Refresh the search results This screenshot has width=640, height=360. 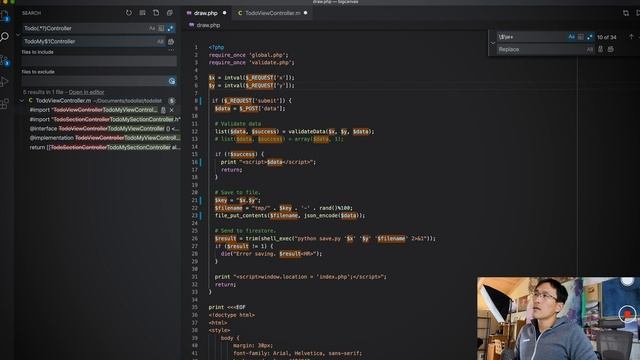tap(129, 13)
